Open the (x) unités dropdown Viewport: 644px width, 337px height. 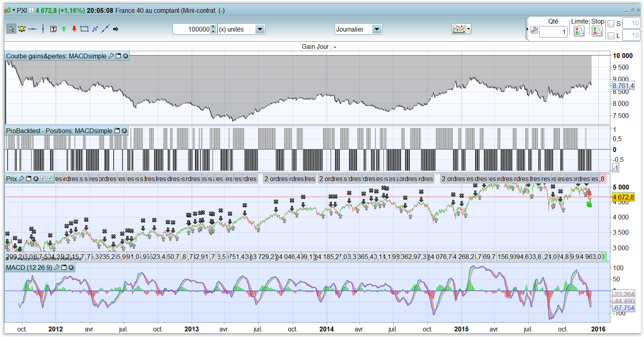click(x=260, y=29)
